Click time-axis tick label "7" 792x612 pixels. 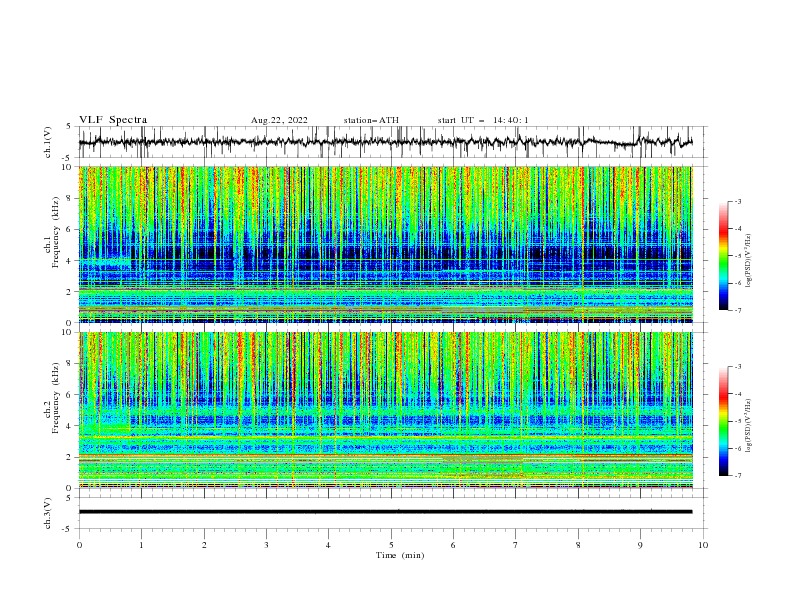(516, 545)
